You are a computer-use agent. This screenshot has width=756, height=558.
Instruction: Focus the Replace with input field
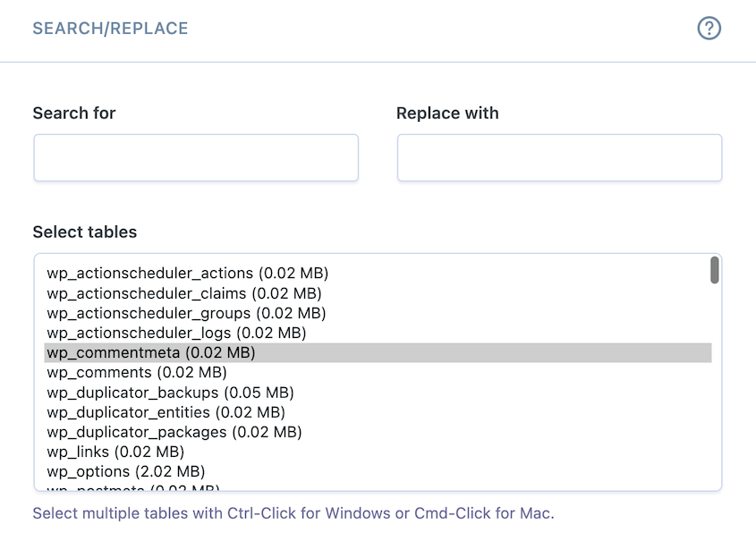pos(559,157)
